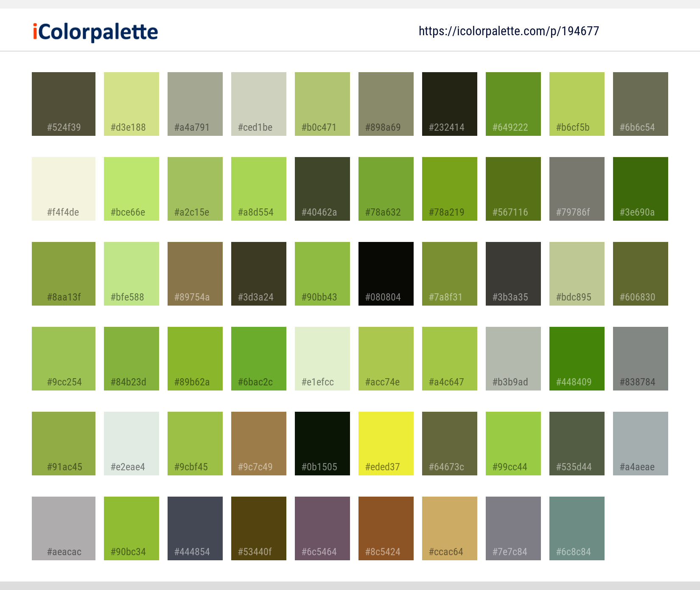Choose the #448409 green swatch

click(x=577, y=359)
